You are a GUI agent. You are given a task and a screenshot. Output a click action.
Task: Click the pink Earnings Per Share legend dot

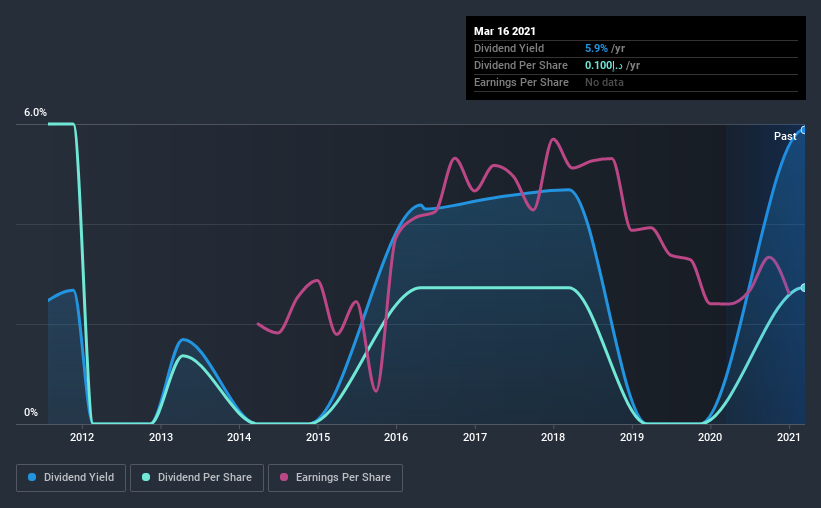click(x=284, y=477)
